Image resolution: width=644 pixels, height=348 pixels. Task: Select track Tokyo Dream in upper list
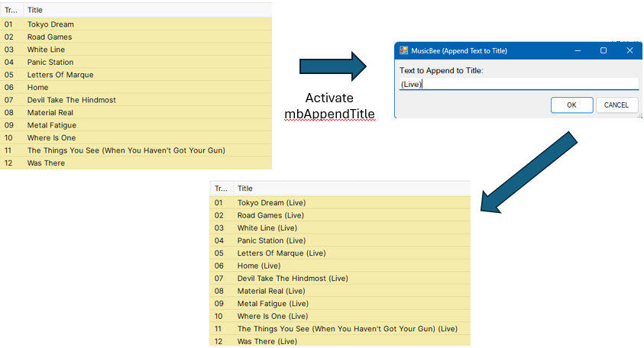(x=136, y=24)
